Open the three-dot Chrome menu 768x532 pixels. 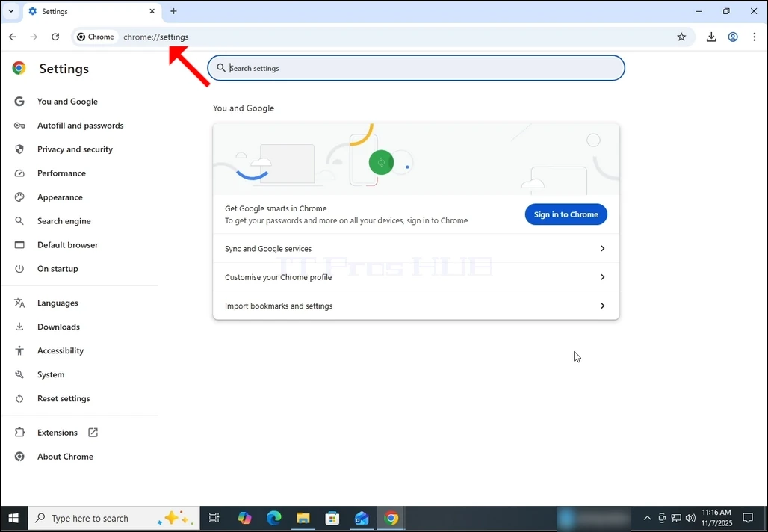click(x=755, y=37)
